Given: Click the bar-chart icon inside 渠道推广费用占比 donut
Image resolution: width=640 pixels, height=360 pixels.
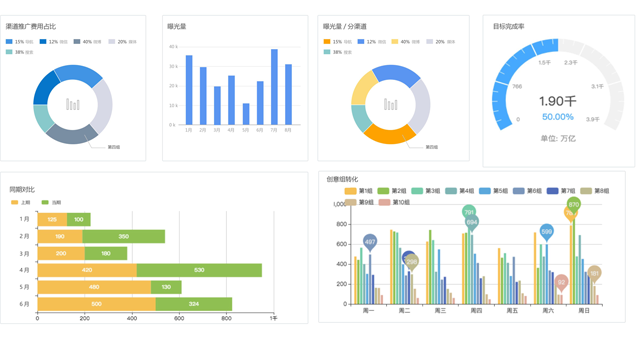Looking at the screenshot, I should click(73, 104).
